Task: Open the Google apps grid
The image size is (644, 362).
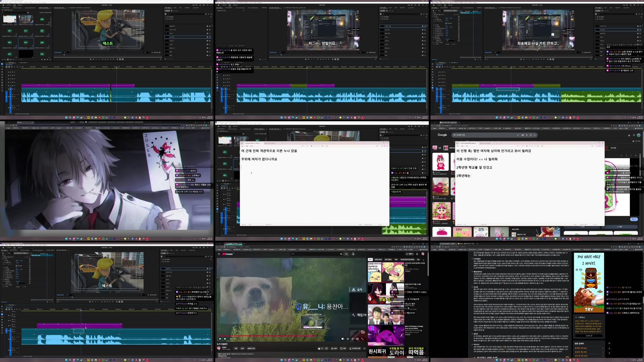Action: click(x=634, y=135)
